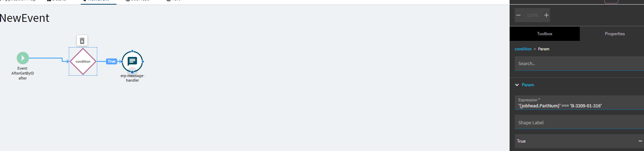
Task: Go to condition breadcrumb link
Action: click(523, 49)
